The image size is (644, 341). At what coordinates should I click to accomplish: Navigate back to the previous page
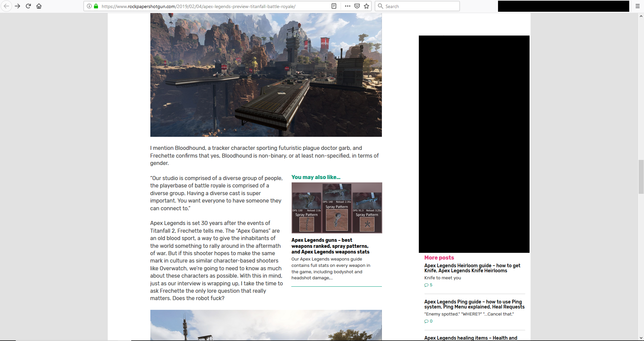coord(6,6)
